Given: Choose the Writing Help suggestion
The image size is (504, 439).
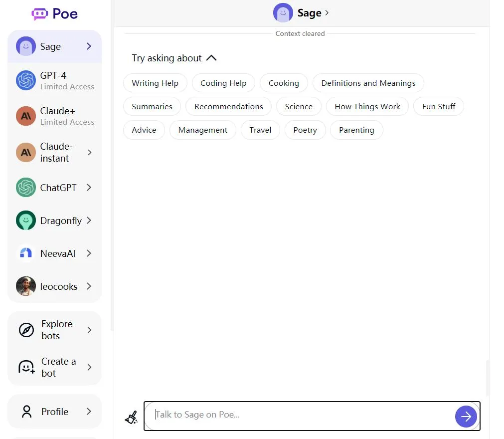Looking at the screenshot, I should [155, 83].
